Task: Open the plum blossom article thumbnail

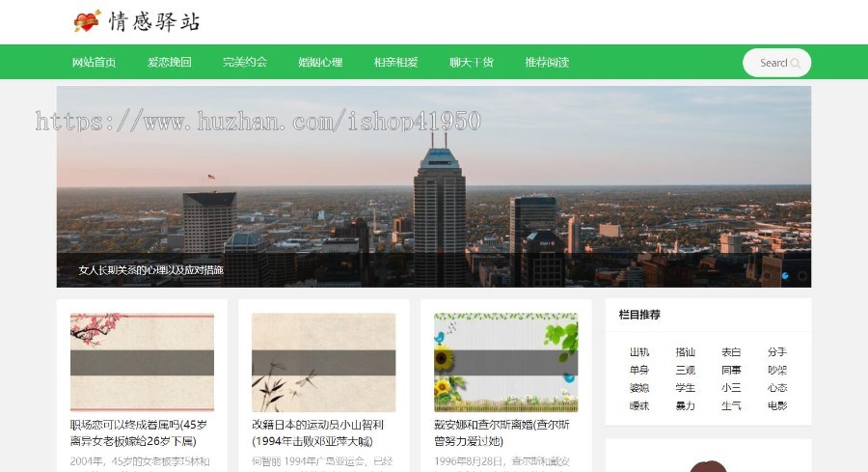Action: click(143, 362)
